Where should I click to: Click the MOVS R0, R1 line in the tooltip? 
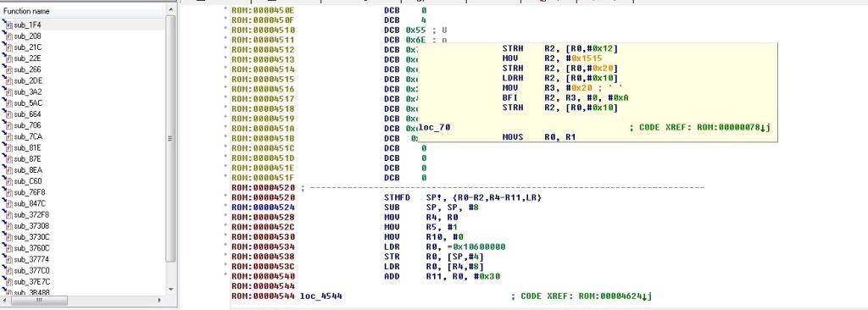tap(539, 136)
